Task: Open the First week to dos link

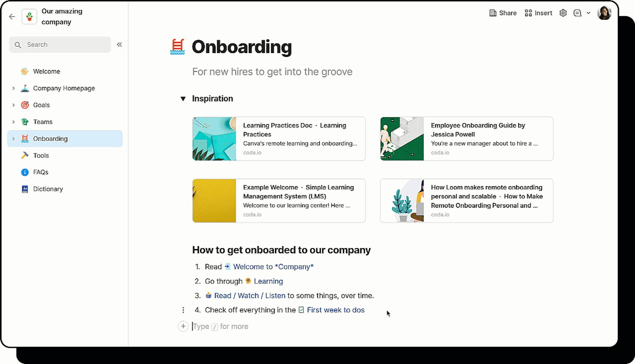Action: coord(335,310)
